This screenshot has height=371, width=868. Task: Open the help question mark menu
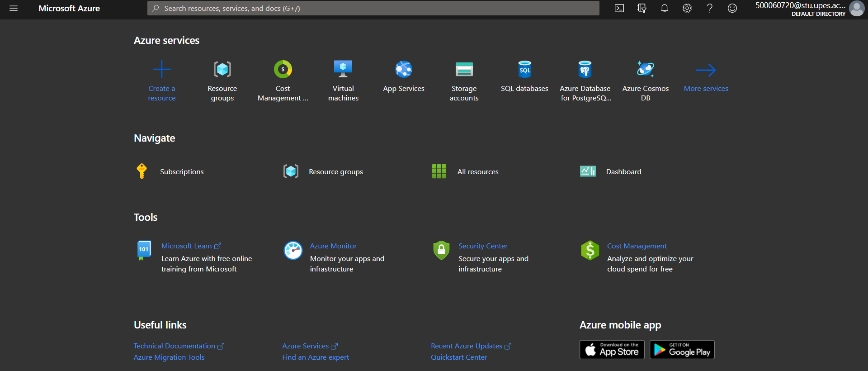(710, 8)
